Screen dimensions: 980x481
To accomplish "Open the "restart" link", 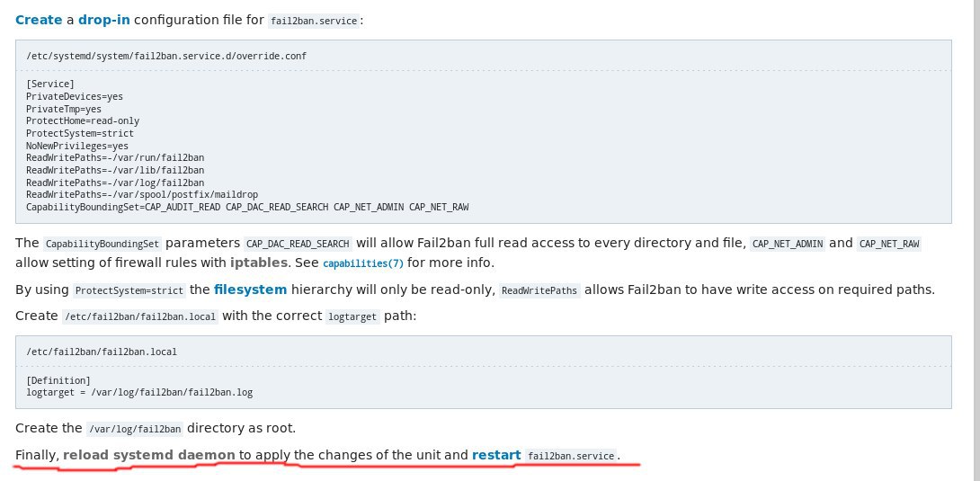I will 495,455.
